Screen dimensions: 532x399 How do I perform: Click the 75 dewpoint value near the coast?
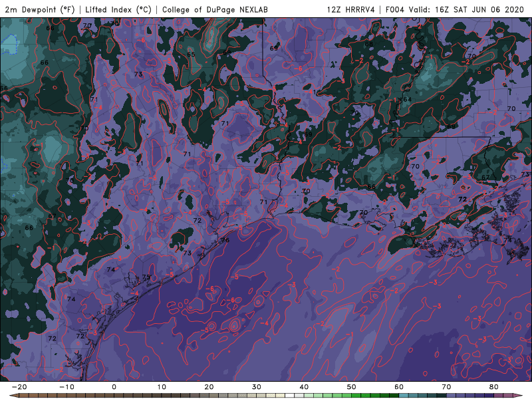(x=146, y=277)
